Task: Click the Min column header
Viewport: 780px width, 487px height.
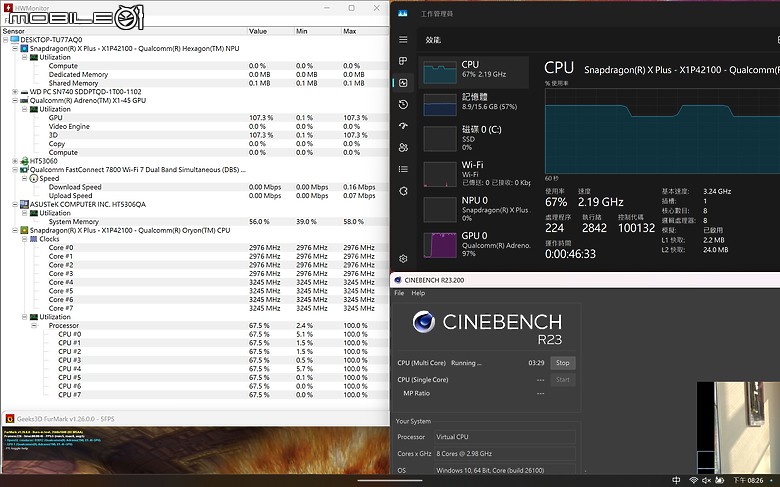Action: point(317,31)
